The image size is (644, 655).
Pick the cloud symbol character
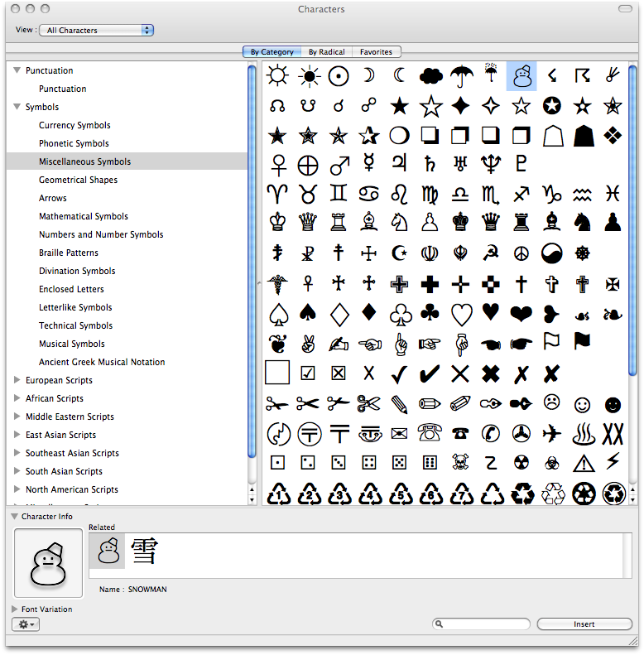coord(430,76)
